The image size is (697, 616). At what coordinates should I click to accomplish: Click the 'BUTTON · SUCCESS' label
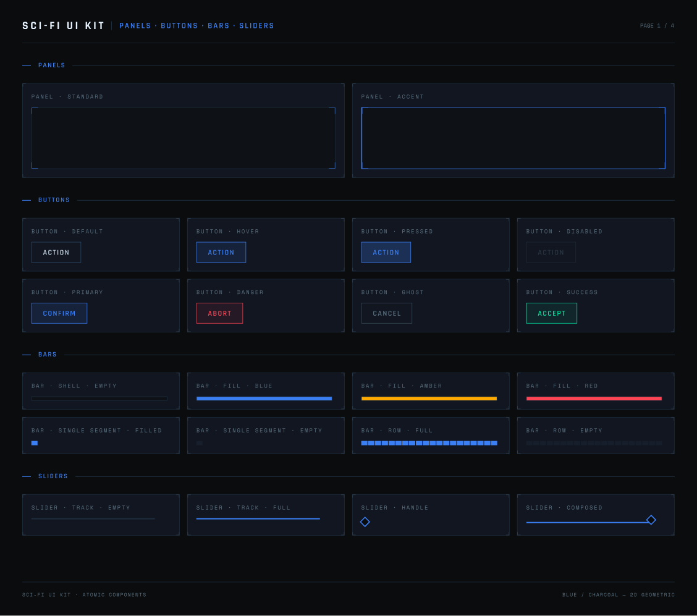[x=562, y=292]
